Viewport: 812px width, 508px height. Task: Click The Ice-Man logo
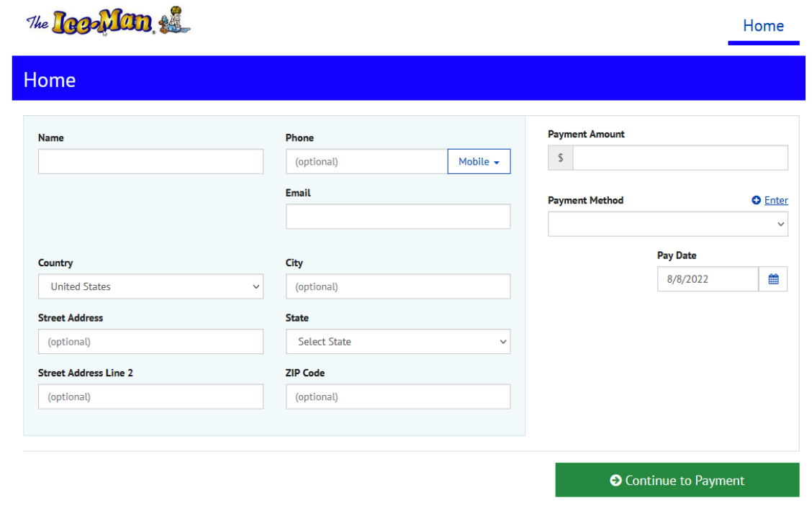coord(108,22)
